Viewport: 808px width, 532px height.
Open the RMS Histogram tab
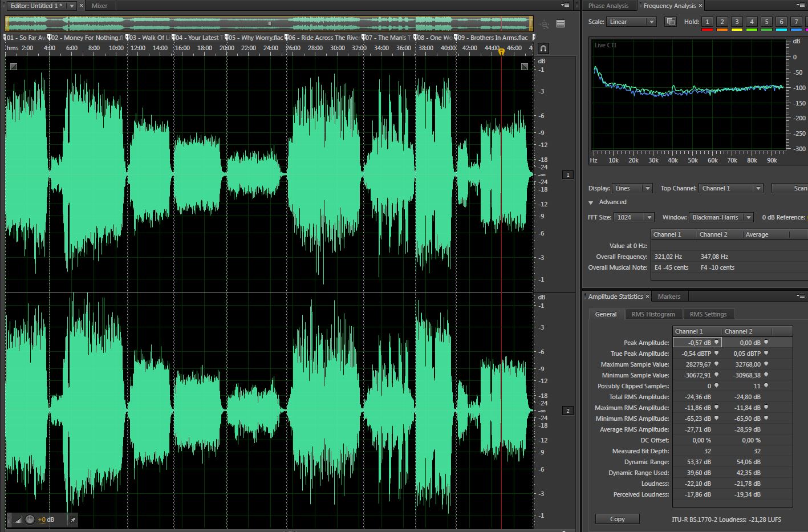[x=653, y=314]
